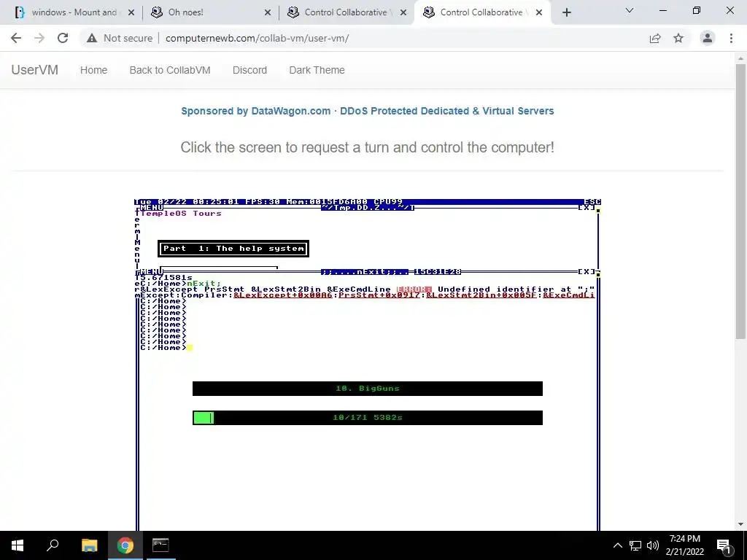Open MENU of the lower terminal window
Screen dimensions: 747x560
(152, 271)
